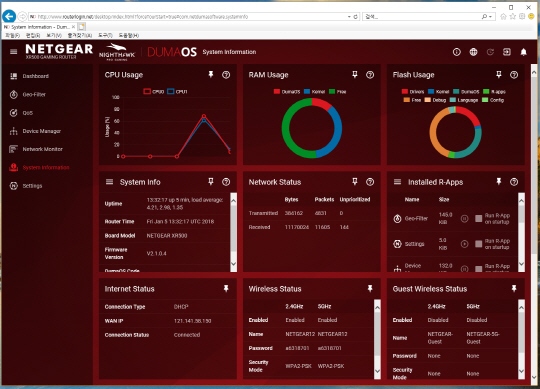Open notifications bell in the header
Screen dimensions: 540x389
pyautogui.click(x=523, y=52)
